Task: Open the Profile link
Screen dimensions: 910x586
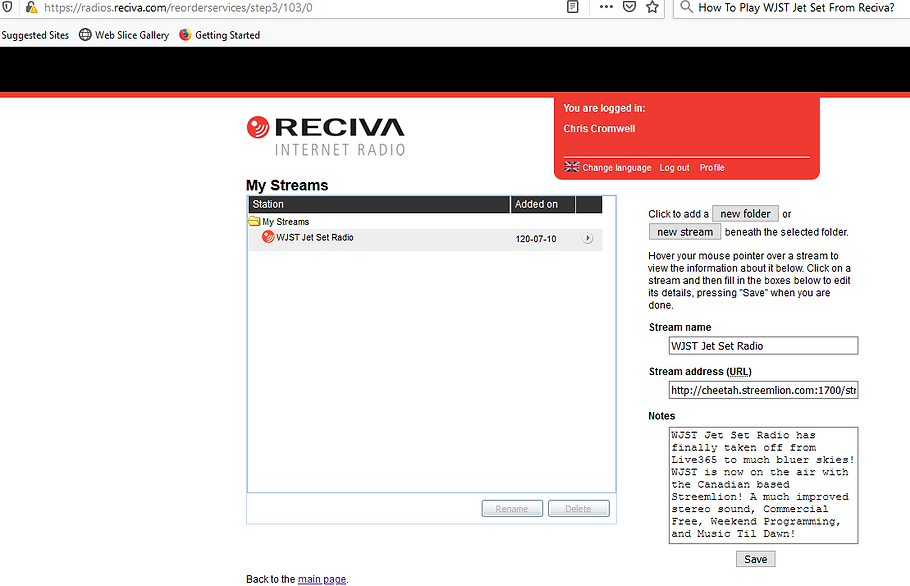Action: point(712,168)
